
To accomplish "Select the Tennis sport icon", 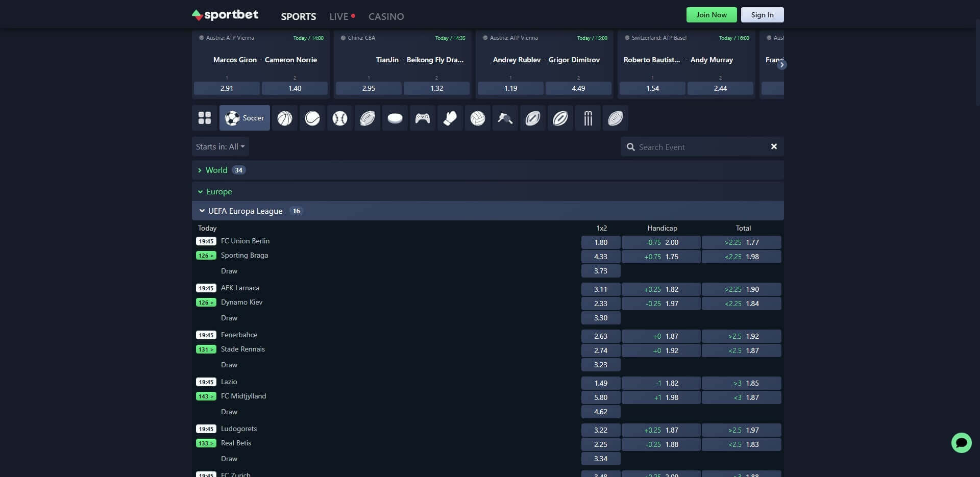I will tap(312, 118).
